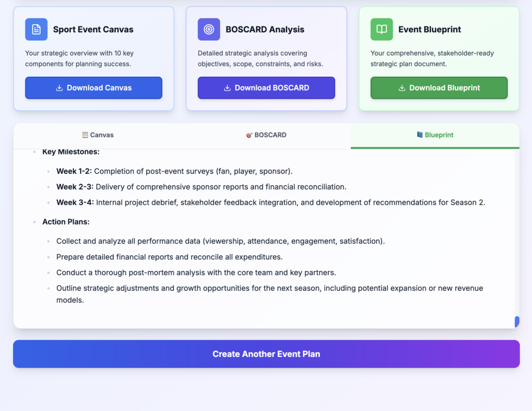532x411 pixels.
Task: Click the Sport Event Canvas document icon
Action: coord(36,30)
